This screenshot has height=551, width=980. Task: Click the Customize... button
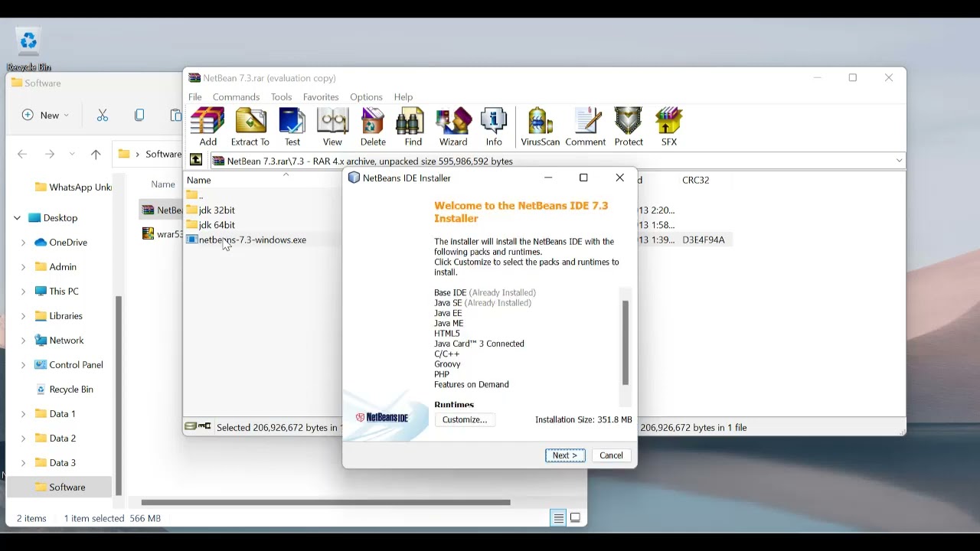click(x=465, y=419)
